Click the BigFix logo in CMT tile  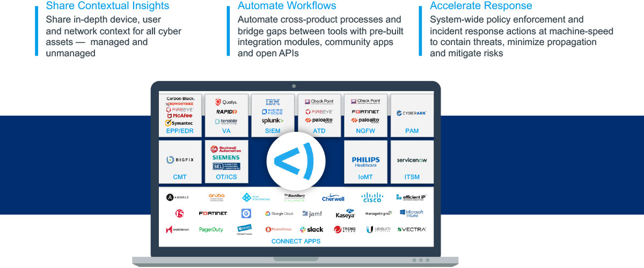pos(180,159)
